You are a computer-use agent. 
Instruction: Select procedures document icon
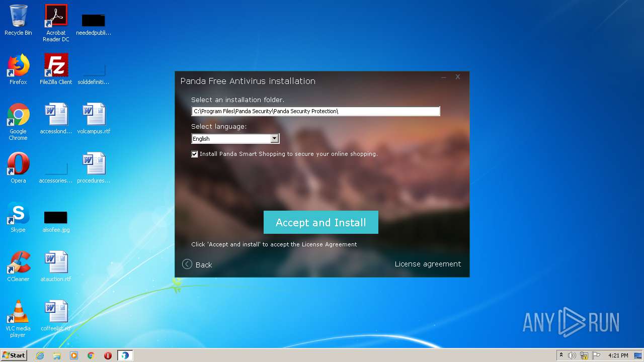tap(94, 168)
